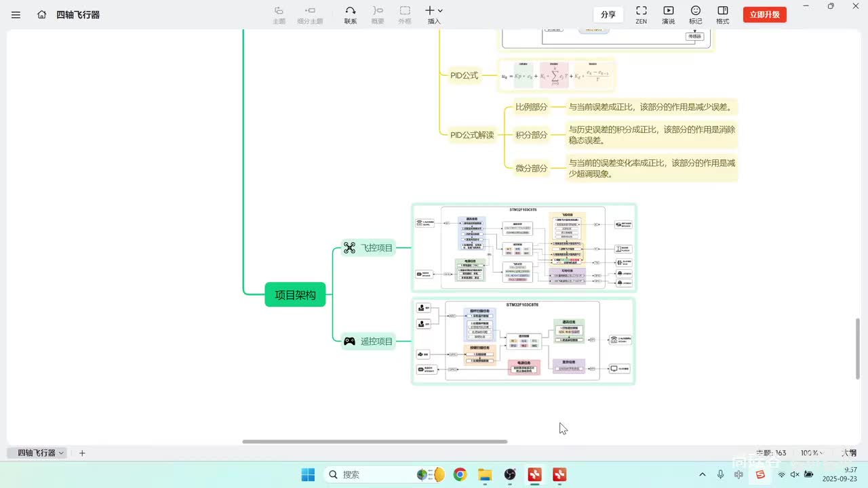Switch to 大纲 outline view

[849, 453]
